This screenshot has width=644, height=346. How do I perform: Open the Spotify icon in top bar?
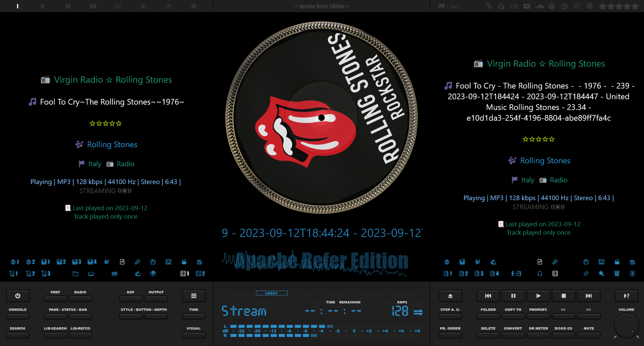point(552,6)
